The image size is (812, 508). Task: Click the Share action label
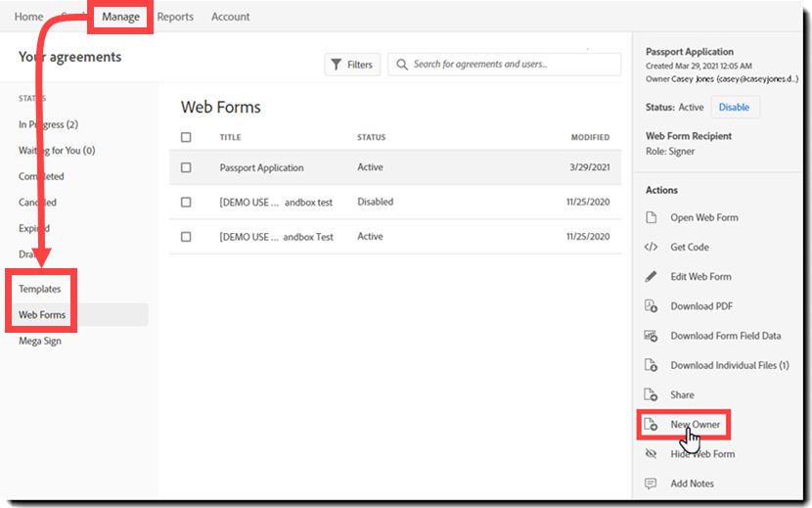(x=682, y=395)
